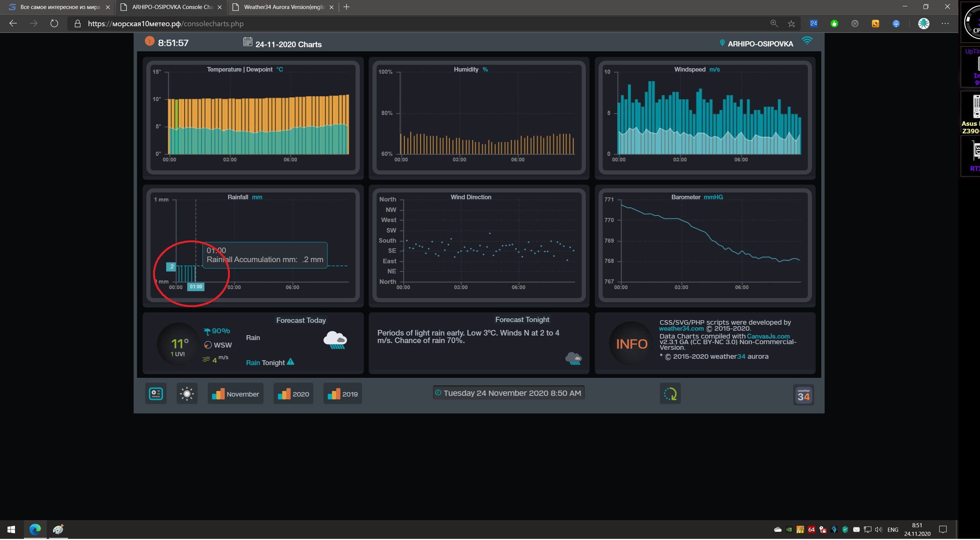Open the 2020 yearly charts
Screen dimensions: 980x540
293,394
